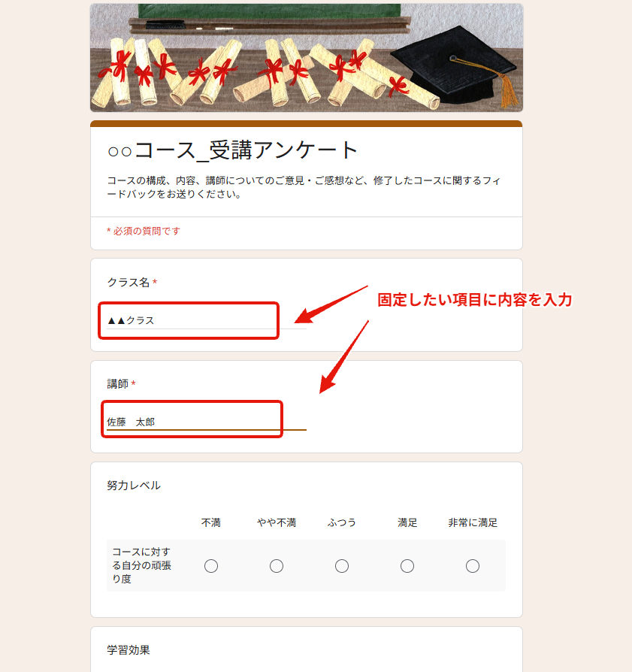
Task: Select やや不満 radio for 努力レベル
Action: [277, 566]
